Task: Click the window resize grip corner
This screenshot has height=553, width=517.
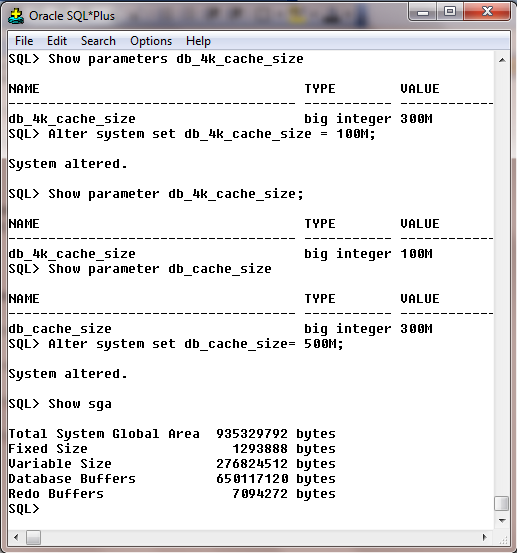Action: pyautogui.click(x=503, y=539)
